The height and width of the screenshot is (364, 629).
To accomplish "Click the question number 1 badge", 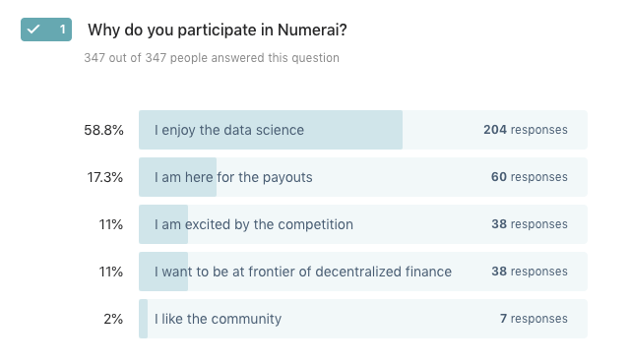I will pos(46,30).
